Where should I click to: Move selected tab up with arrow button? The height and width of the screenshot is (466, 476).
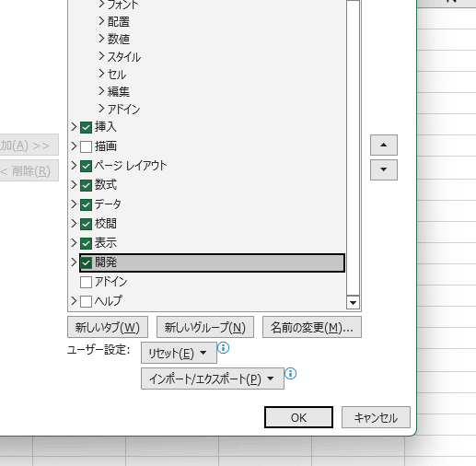point(384,145)
